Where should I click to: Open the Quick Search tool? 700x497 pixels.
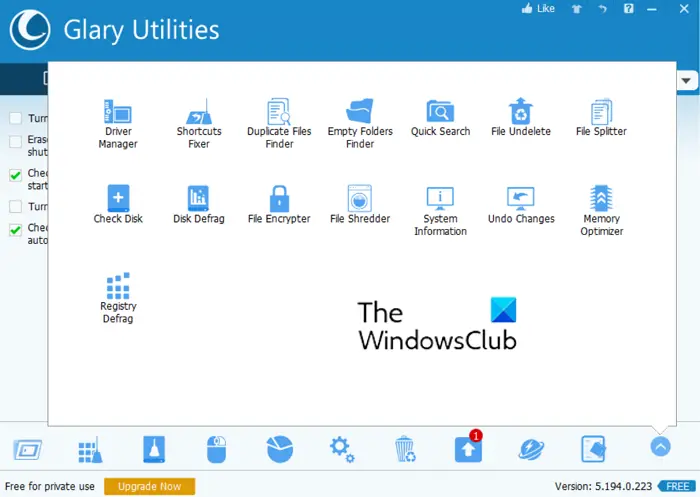[x=440, y=118]
